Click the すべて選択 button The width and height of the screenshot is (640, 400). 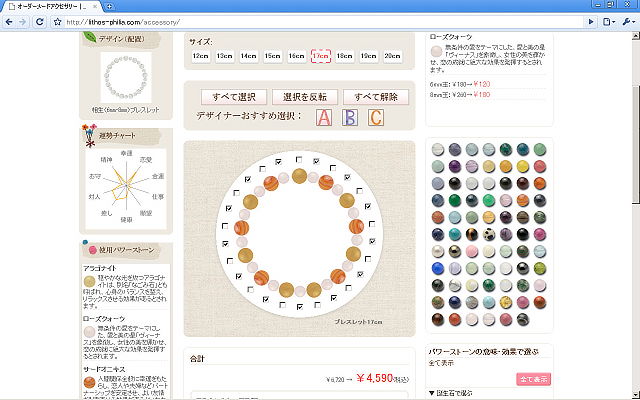(233, 97)
